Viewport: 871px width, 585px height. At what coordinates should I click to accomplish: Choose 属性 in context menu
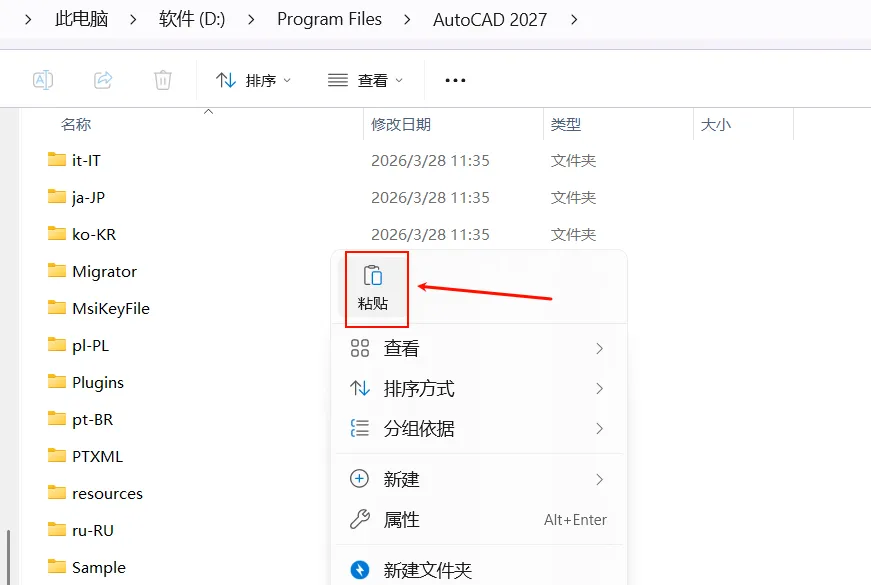point(479,519)
